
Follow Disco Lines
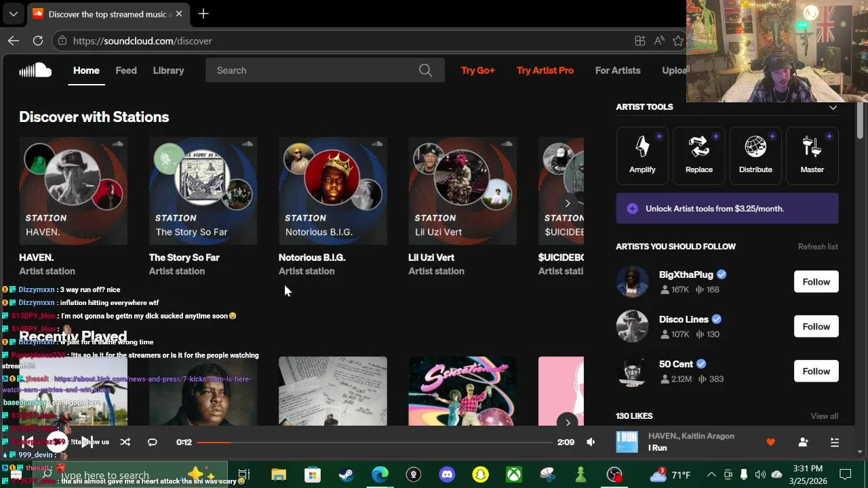pos(816,327)
